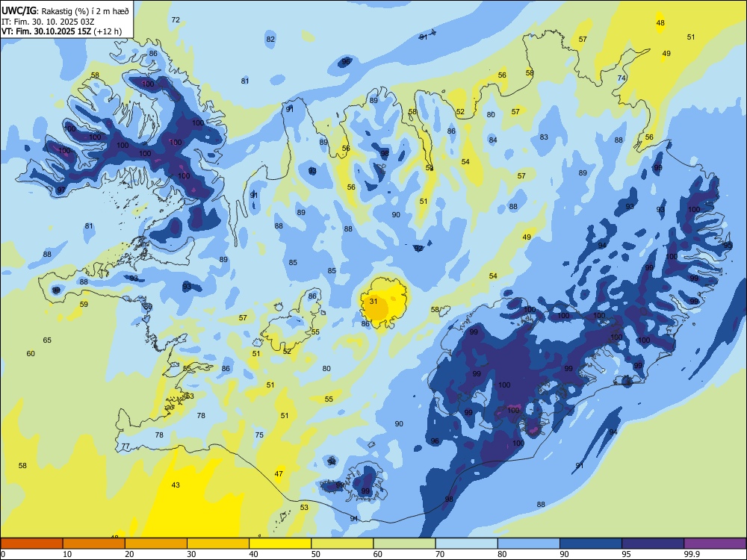Click the 'IT: Fim. 30. 10. 2025 03Z' line

coord(48,22)
